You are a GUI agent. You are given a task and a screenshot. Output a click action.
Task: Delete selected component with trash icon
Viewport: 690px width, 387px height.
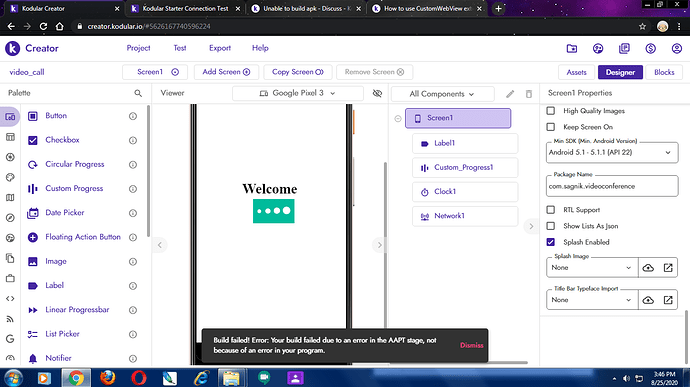(529, 94)
